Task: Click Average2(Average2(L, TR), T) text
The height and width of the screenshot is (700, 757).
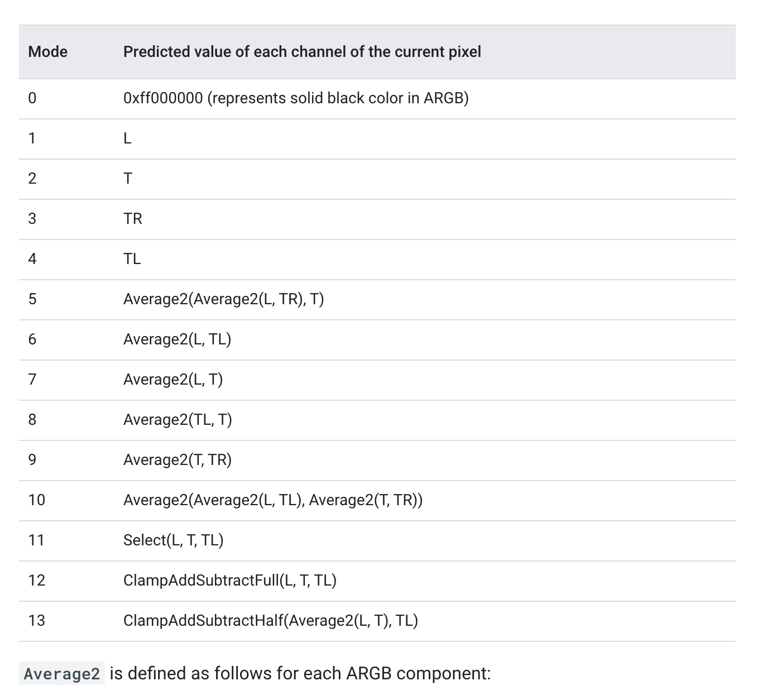Action: pyautogui.click(x=223, y=299)
